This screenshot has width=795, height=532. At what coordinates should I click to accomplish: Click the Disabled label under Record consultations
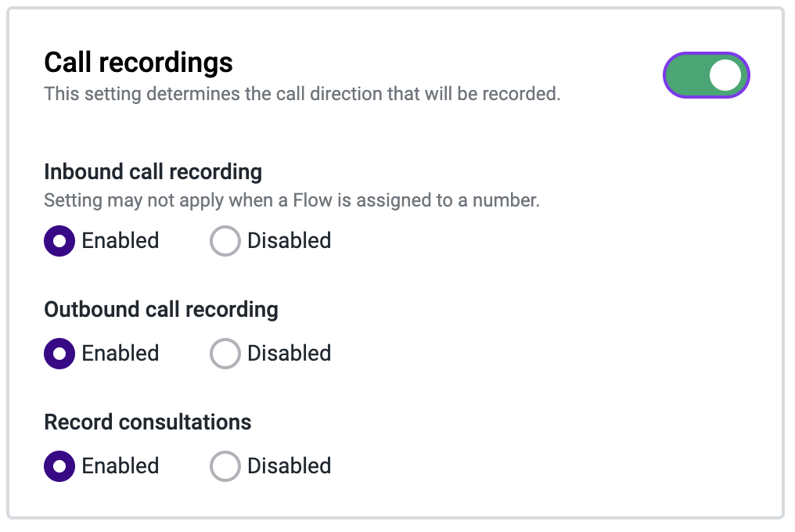click(289, 466)
